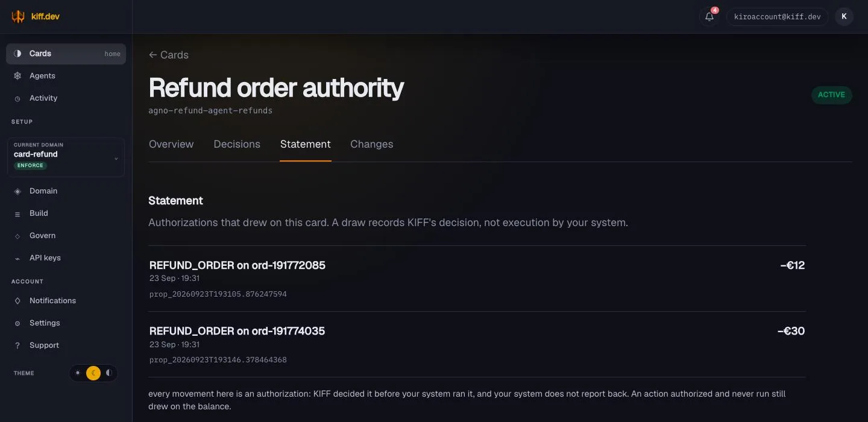Open Activity via its clock icon
The image size is (868, 422).
click(17, 98)
